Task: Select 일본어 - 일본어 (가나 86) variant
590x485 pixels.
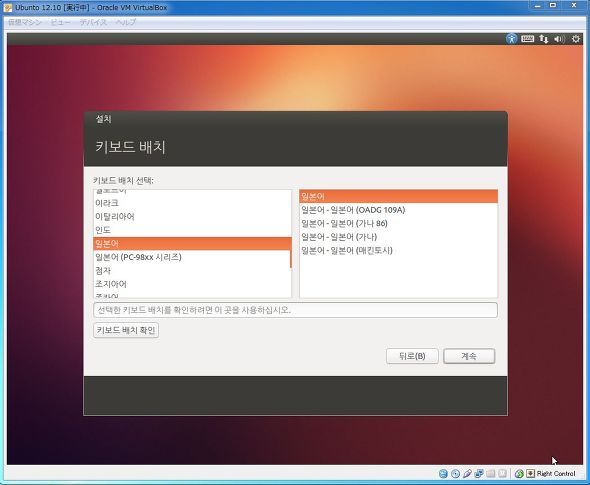Action: [x=398, y=223]
